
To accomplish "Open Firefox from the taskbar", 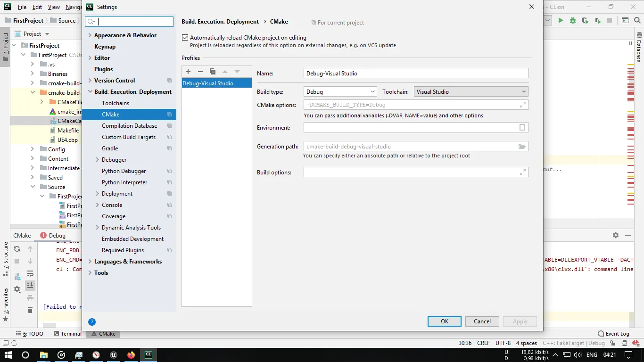I will 131,355.
